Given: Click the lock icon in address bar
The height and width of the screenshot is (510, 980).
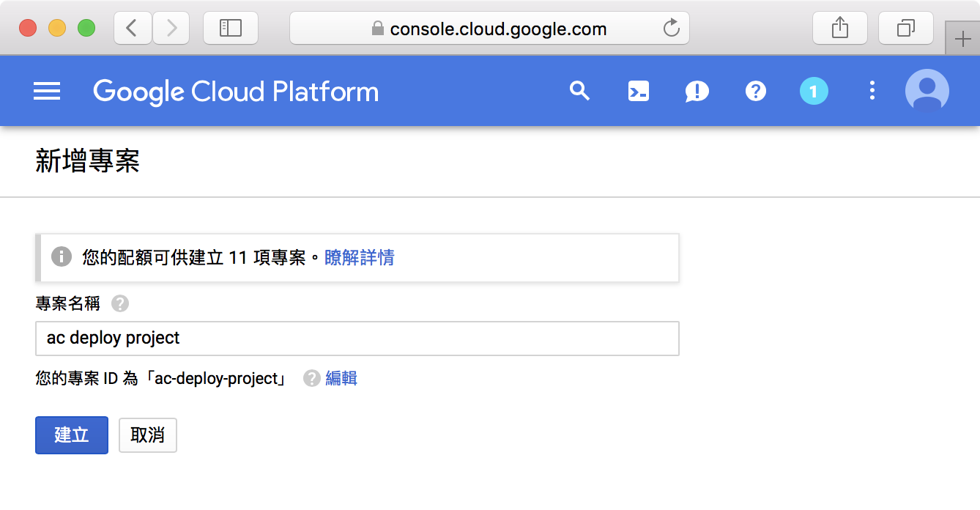Looking at the screenshot, I should (378, 29).
